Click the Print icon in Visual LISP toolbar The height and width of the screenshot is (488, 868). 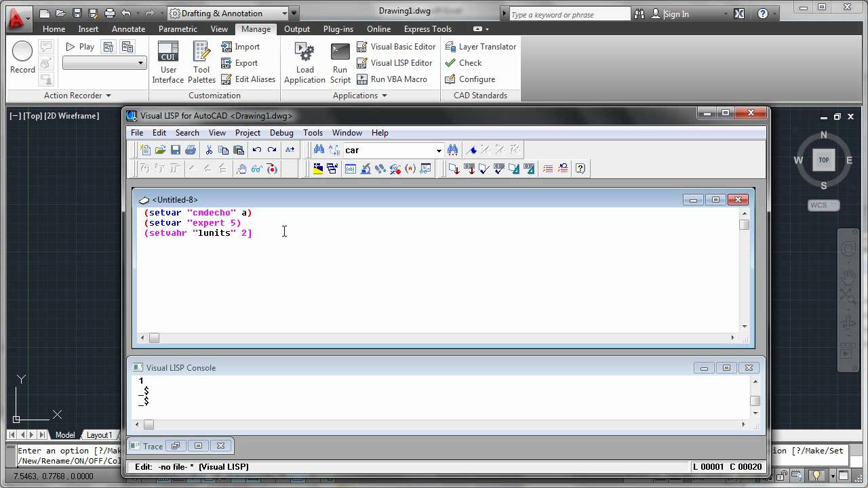(x=191, y=150)
